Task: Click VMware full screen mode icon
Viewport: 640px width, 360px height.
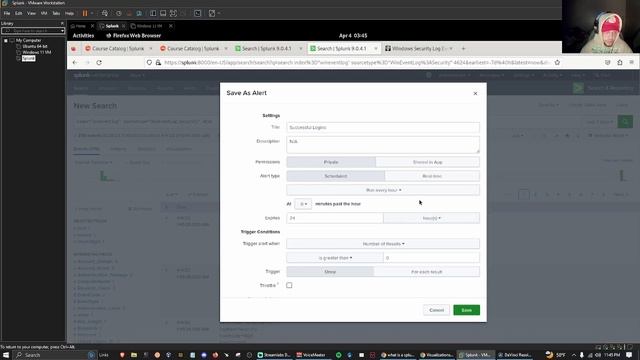Action: [x=173, y=13]
